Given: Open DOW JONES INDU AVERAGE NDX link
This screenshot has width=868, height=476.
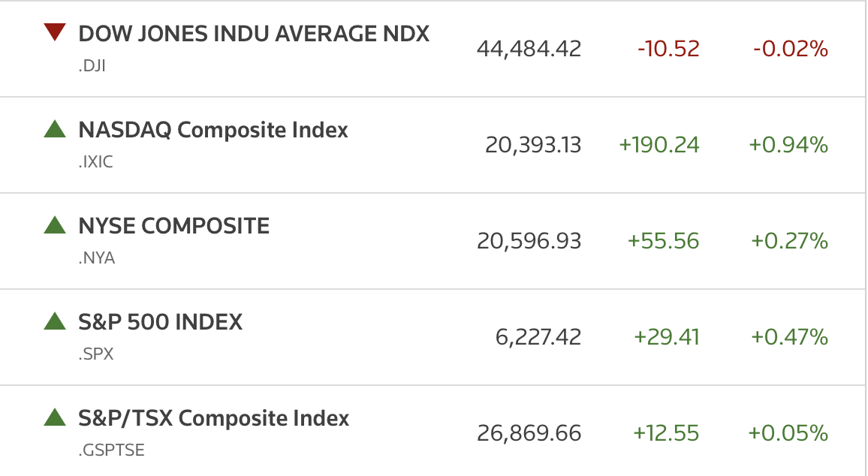Looking at the screenshot, I should coord(254,34).
